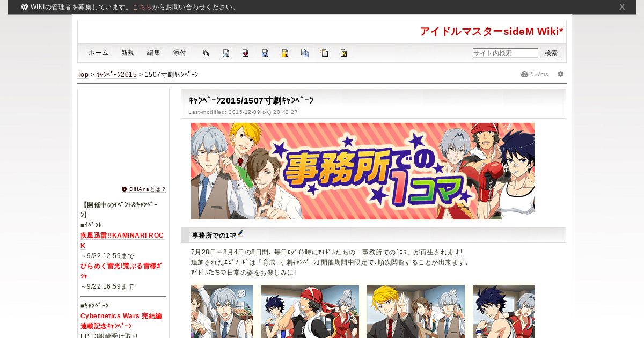Image resolution: width=644 pixels, height=338 pixels.
Task: Click the speedometer icon beside 25.7ms
Action: click(x=524, y=74)
